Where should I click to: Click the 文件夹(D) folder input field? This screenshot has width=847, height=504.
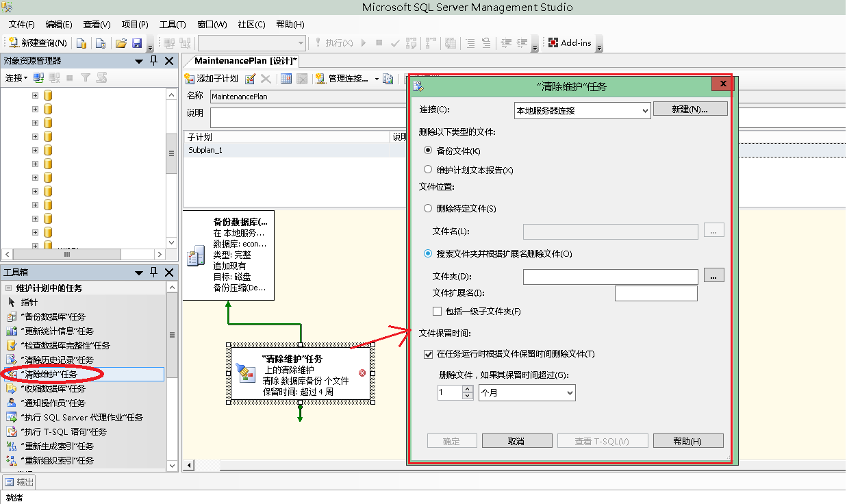(x=611, y=277)
